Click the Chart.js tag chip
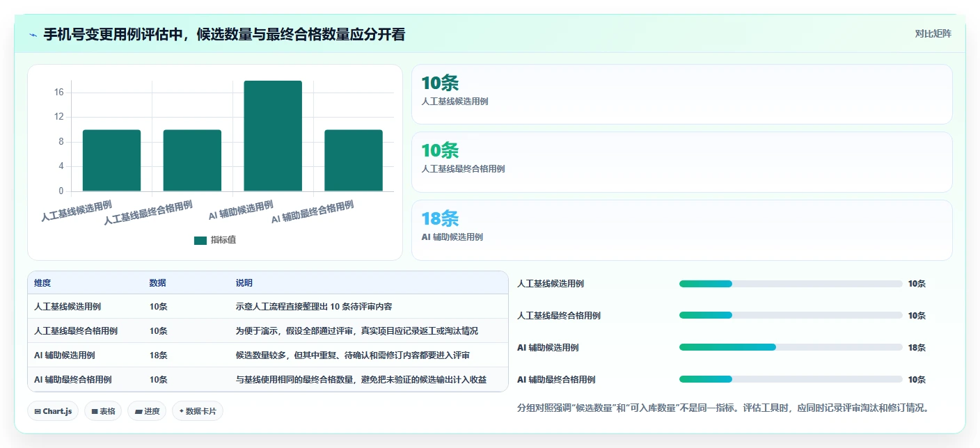Image resolution: width=980 pixels, height=448 pixels. click(x=54, y=411)
